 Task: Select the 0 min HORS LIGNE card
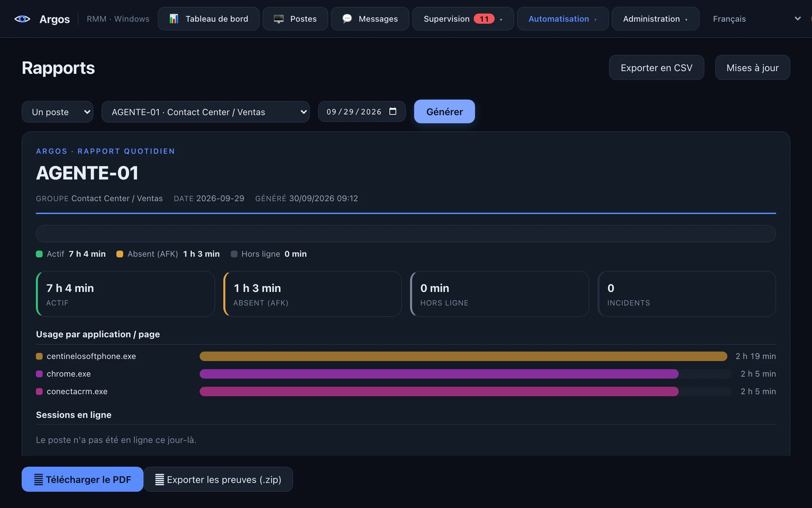pyautogui.click(x=499, y=294)
